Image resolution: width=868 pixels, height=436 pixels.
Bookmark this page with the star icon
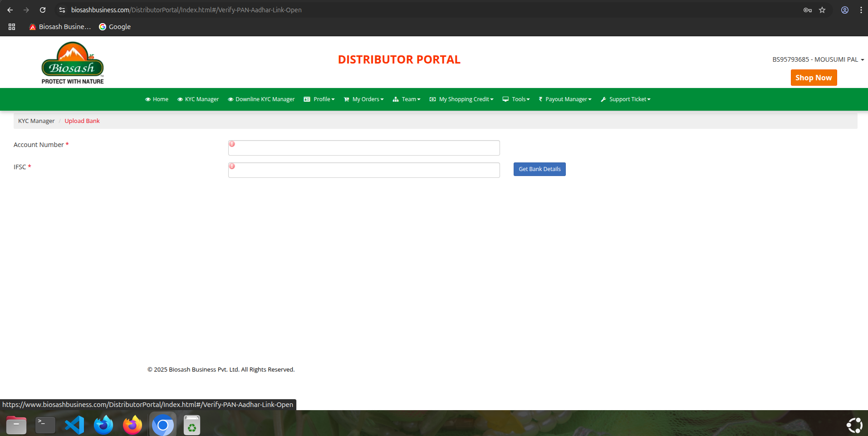point(822,10)
